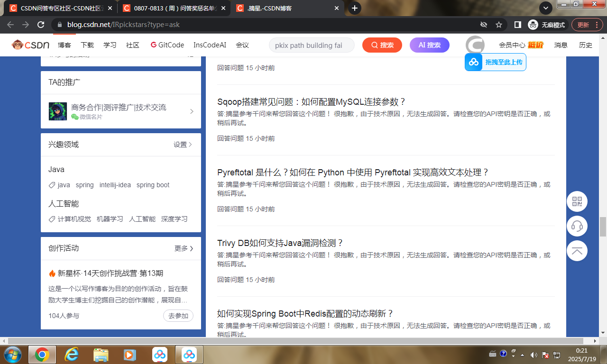Open the 新星杯·14天创作挑战营 activity
607x364 pixels.
pyautogui.click(x=110, y=273)
